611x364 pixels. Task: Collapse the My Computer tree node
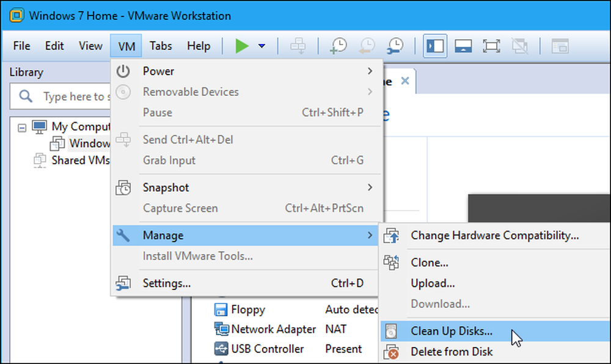point(22,128)
